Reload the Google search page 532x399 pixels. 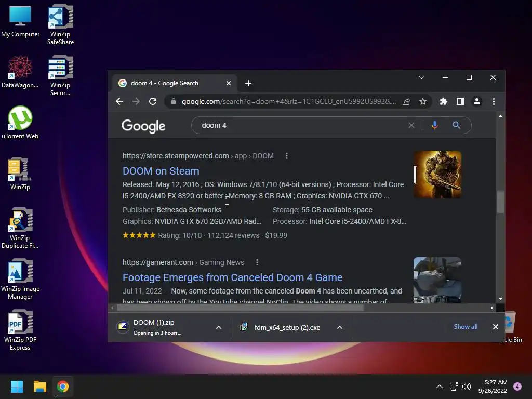coord(153,101)
